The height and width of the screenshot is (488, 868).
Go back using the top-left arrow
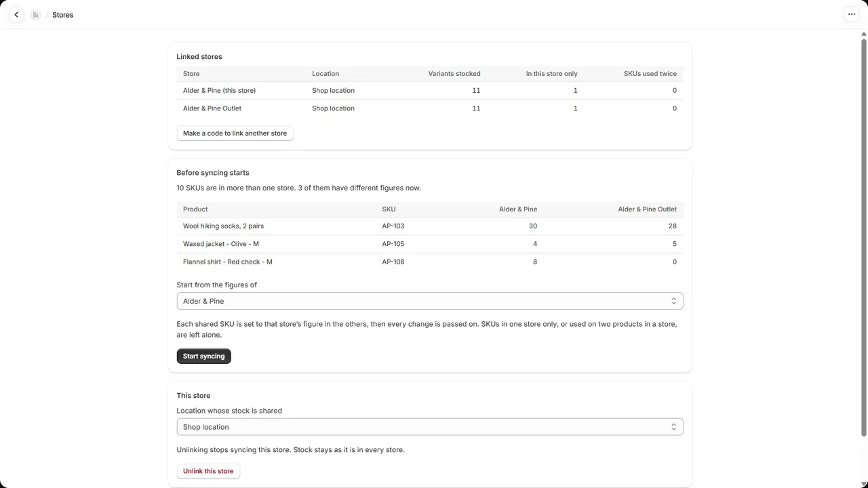(x=16, y=14)
